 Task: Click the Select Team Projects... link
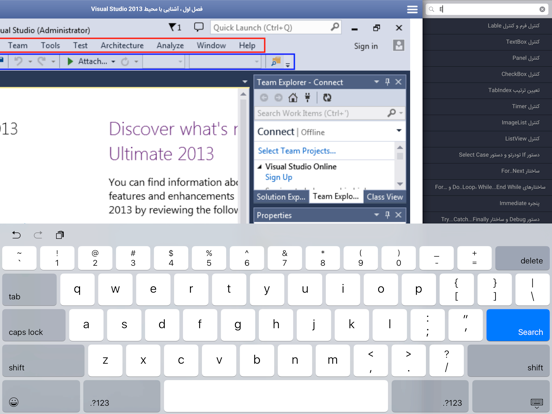[297, 151]
